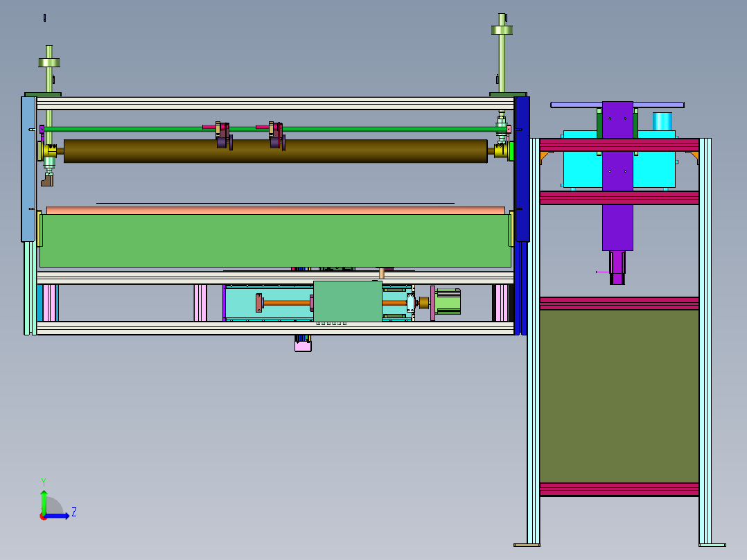Viewport: 747px width, 560px height.
Task: Select the brown bracket under the left shaft
Action: coord(47,180)
